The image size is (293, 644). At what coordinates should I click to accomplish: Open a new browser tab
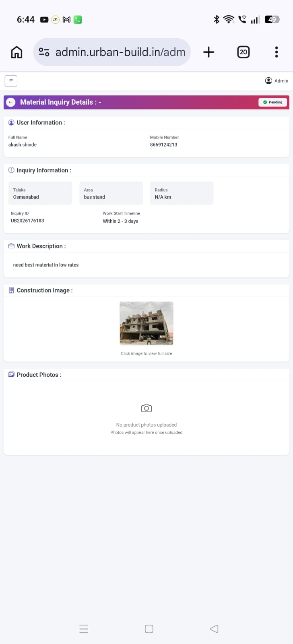point(208,52)
